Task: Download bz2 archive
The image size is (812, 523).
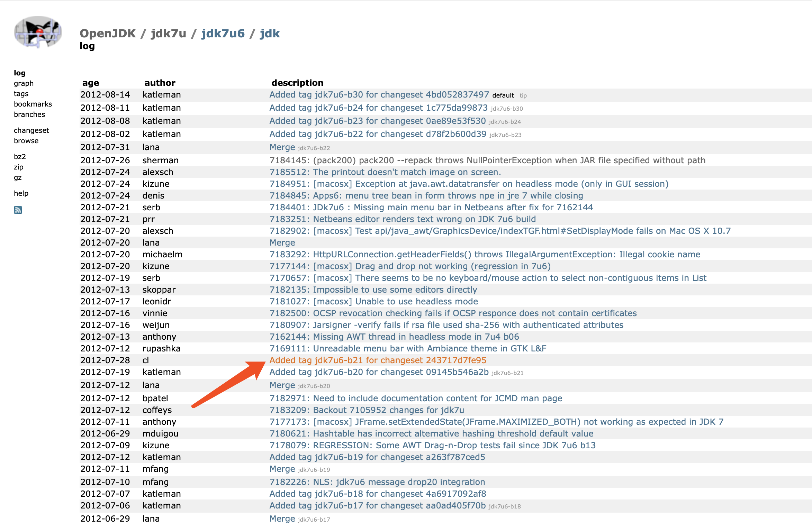Action: 20,157
